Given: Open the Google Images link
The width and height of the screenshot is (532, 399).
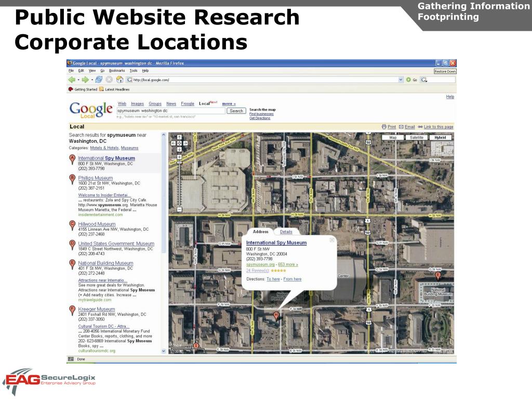Looking at the screenshot, I should 137,104.
